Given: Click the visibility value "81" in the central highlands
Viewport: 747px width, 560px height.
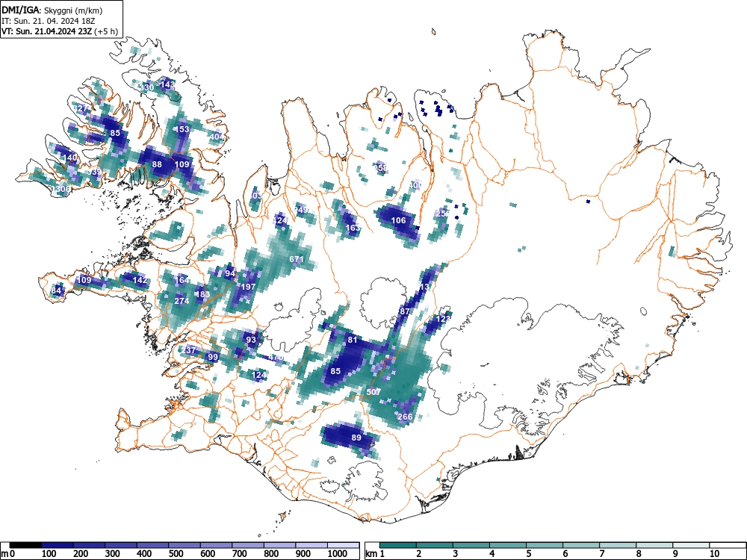Looking at the screenshot, I should coord(353,340).
